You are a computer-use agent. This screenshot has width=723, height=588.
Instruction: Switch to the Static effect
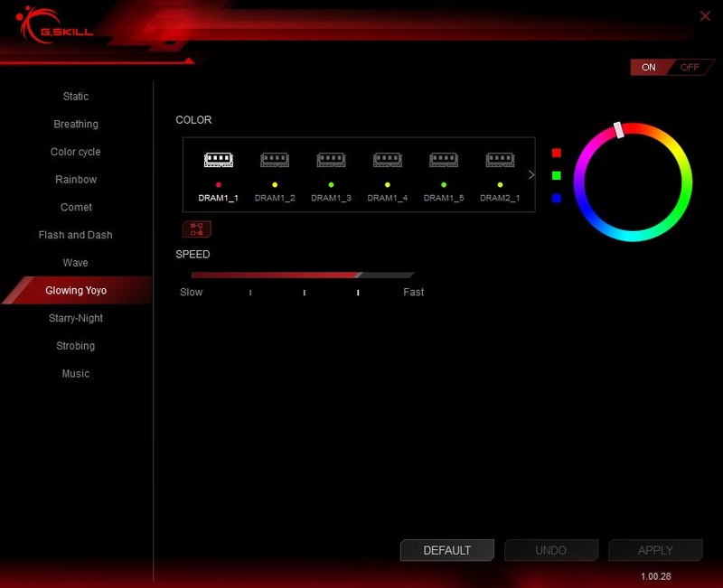click(76, 97)
